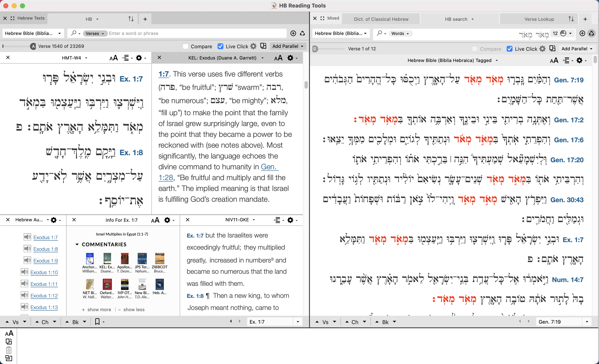The width and height of the screenshot is (599, 364).
Task: Enable Compare in the Hebrew Texts pane
Action: [x=185, y=46]
